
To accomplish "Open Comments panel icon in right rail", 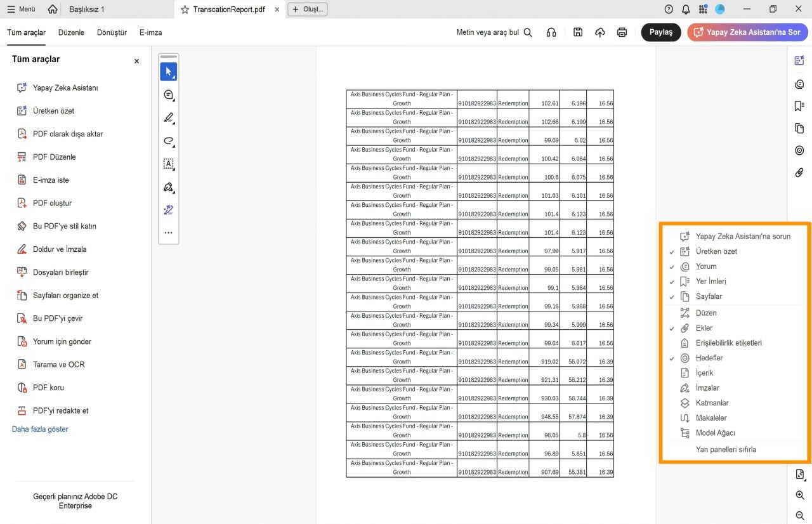I will click(x=799, y=84).
